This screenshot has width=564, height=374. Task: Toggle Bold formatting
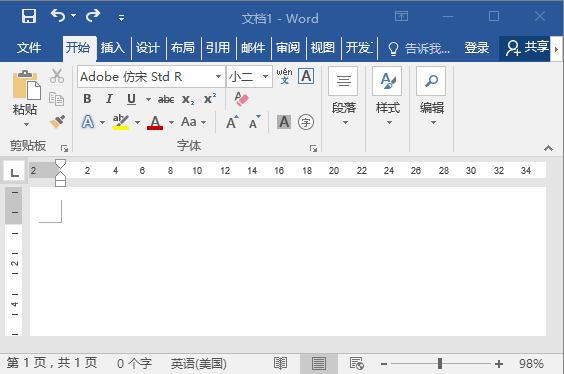point(87,99)
